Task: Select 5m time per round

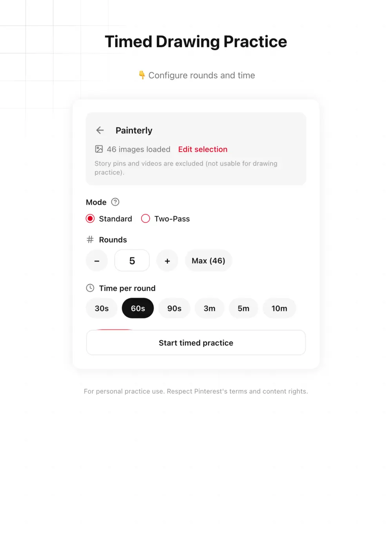Action: click(x=243, y=308)
